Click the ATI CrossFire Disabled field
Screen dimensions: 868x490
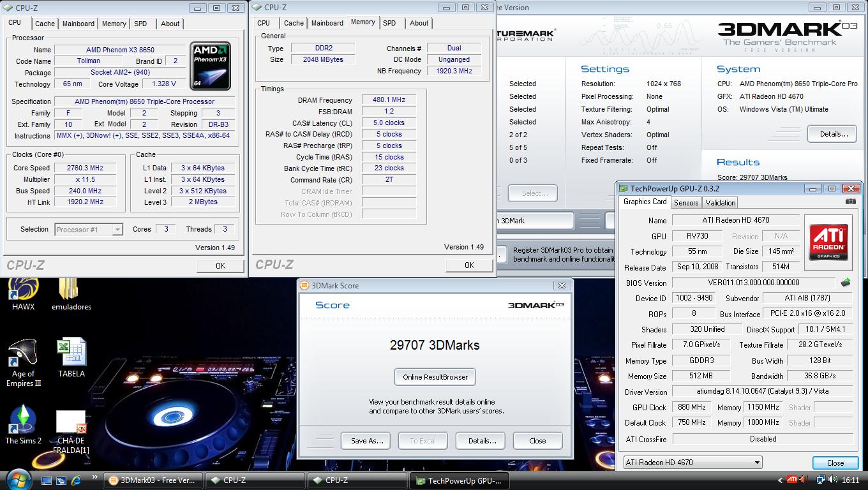tap(763, 439)
